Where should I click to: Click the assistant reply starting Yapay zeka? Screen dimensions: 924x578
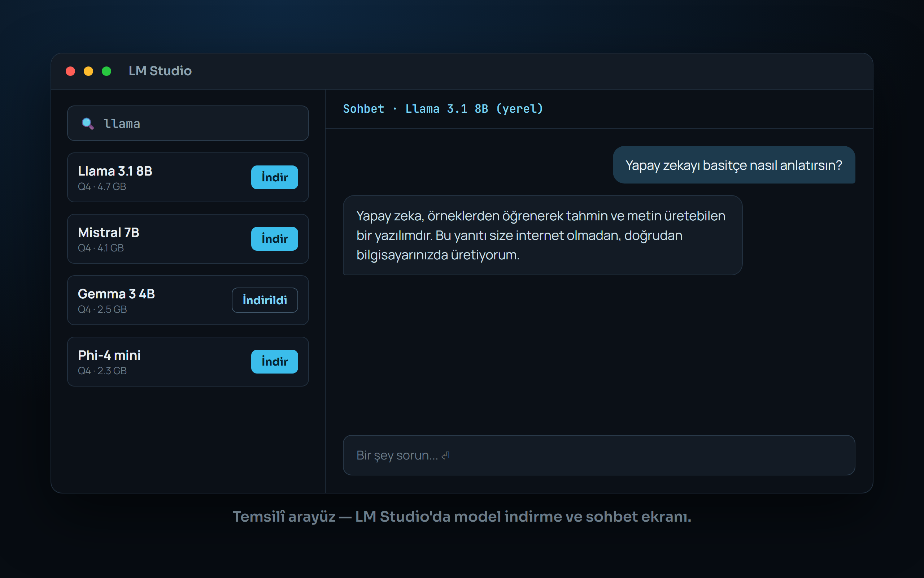coord(542,235)
